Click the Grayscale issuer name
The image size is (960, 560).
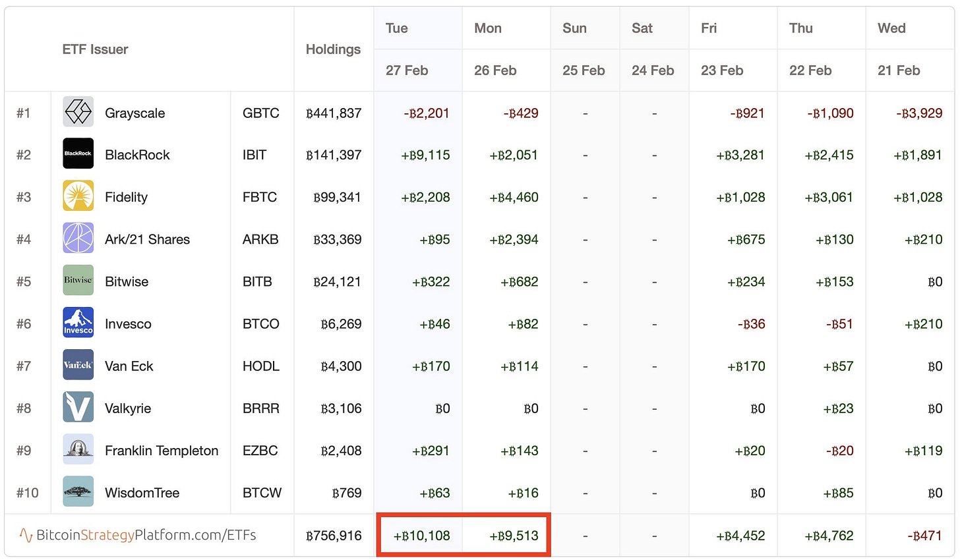click(x=135, y=113)
